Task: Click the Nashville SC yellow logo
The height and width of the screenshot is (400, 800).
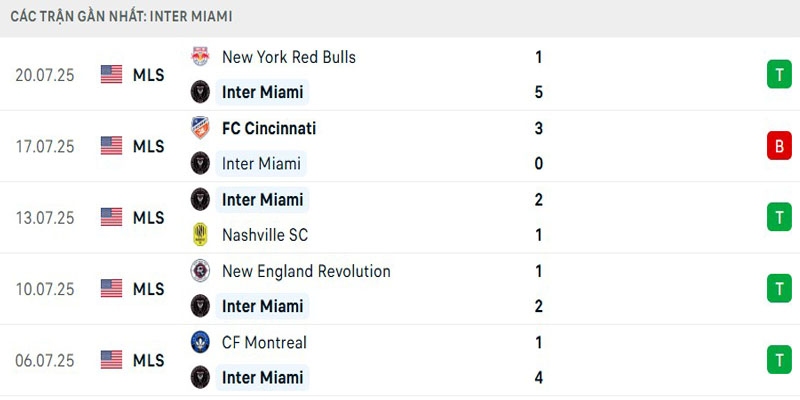Action: pos(200,235)
